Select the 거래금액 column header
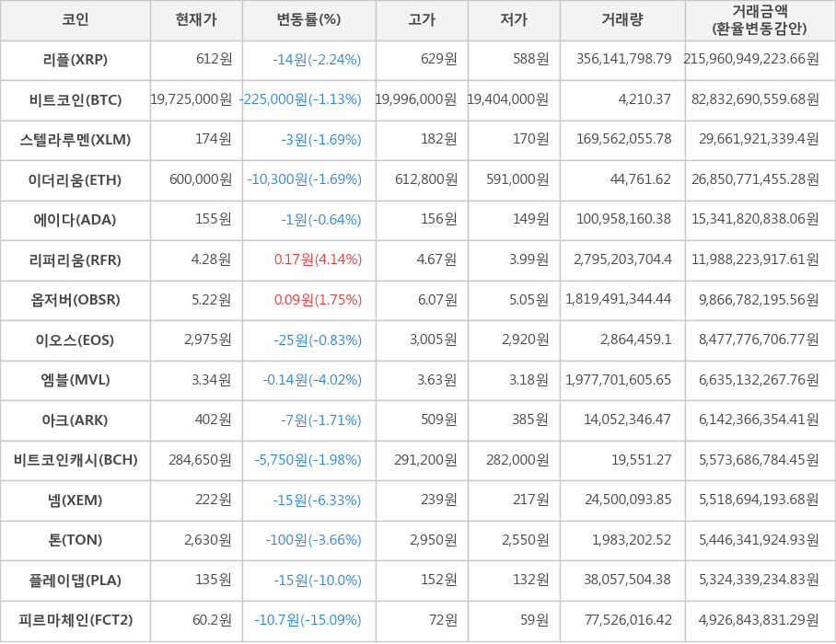The height and width of the screenshot is (644, 836). tap(760, 20)
